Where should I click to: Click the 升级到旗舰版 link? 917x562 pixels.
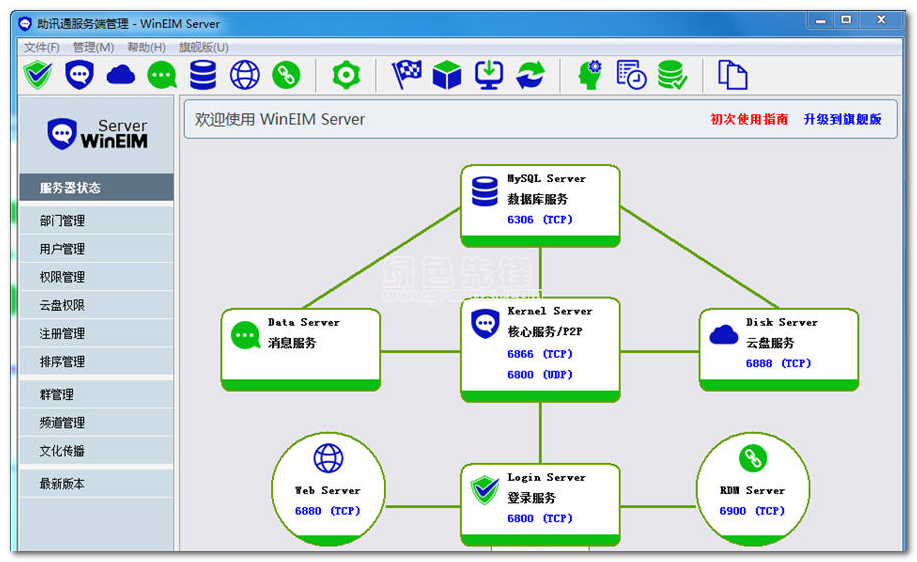click(x=842, y=119)
